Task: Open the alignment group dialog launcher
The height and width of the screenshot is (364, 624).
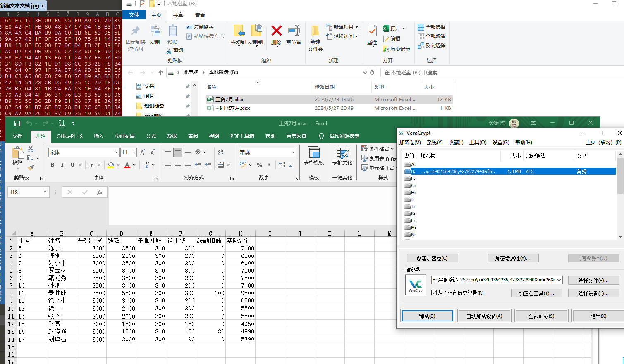Action: click(232, 178)
